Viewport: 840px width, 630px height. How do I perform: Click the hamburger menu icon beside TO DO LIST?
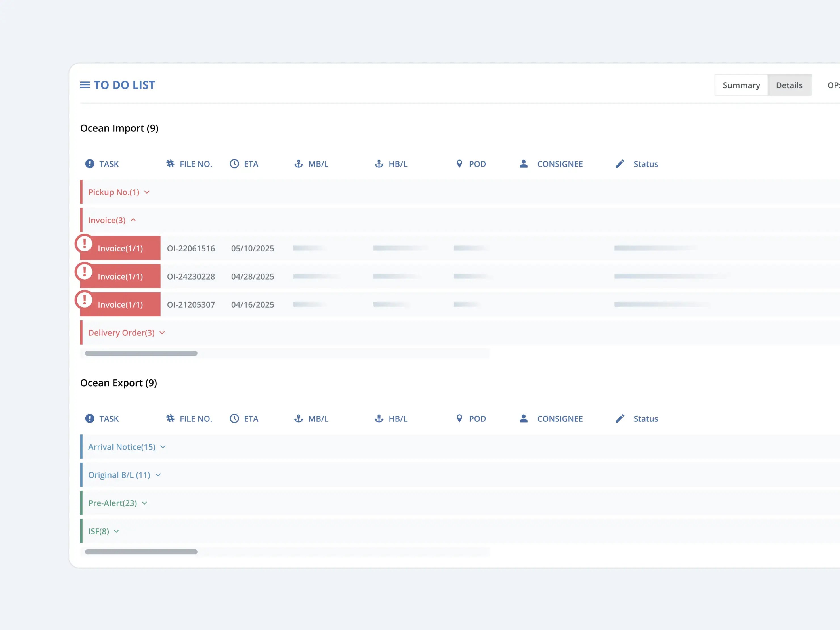pos(85,85)
